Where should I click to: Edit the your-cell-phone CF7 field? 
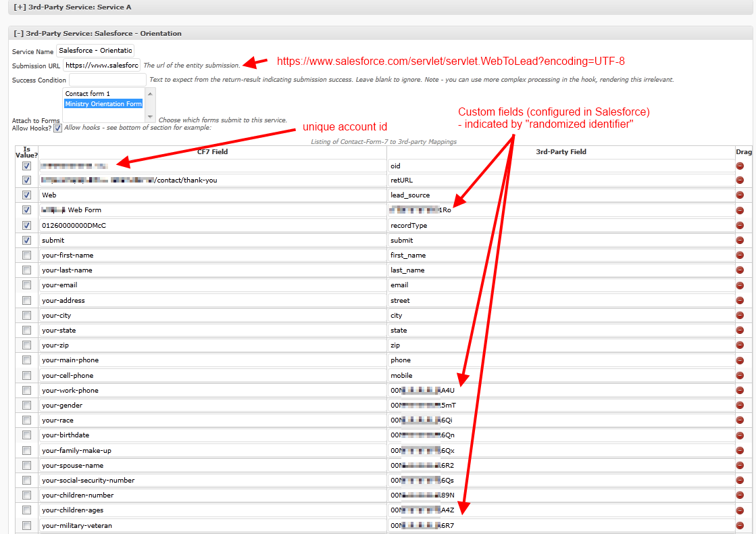213,375
